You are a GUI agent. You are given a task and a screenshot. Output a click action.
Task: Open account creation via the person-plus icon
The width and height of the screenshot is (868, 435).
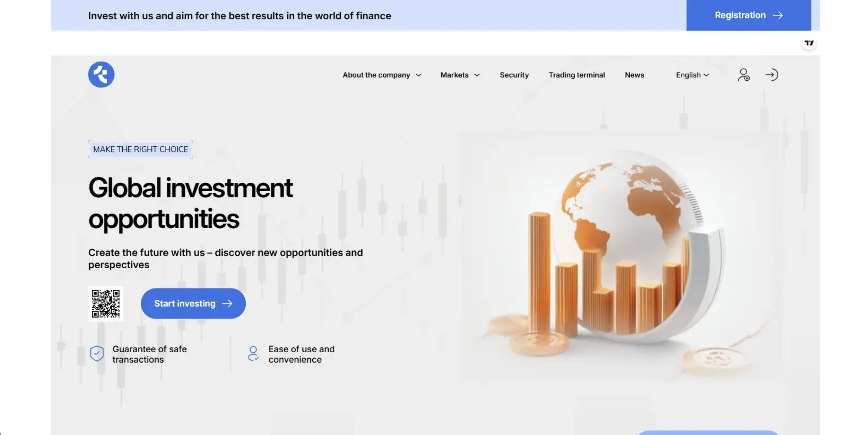click(744, 75)
